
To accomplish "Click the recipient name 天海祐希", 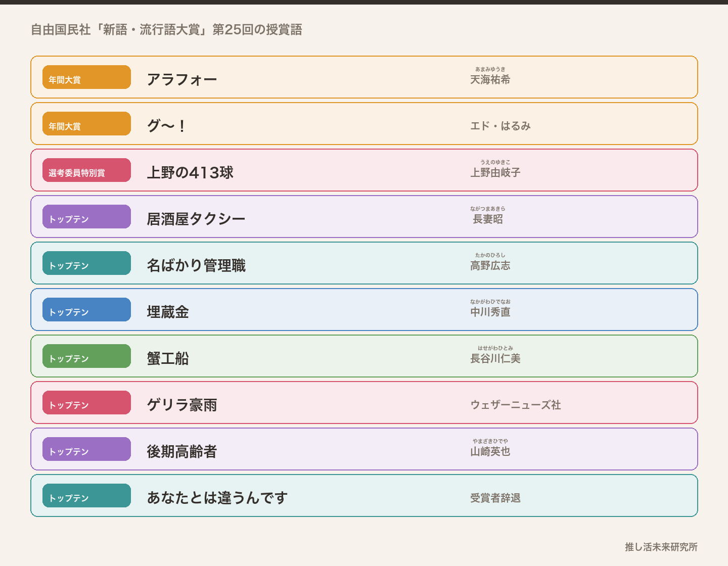I will tap(490, 79).
